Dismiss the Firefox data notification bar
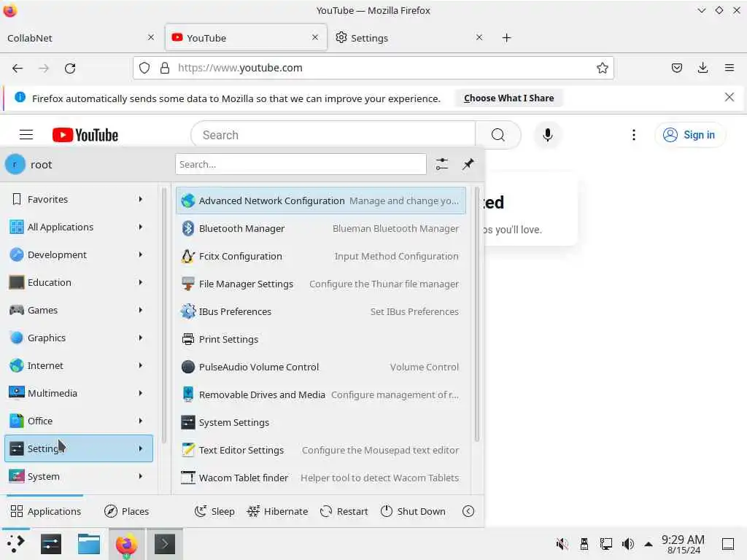The height and width of the screenshot is (560, 747). click(x=729, y=97)
